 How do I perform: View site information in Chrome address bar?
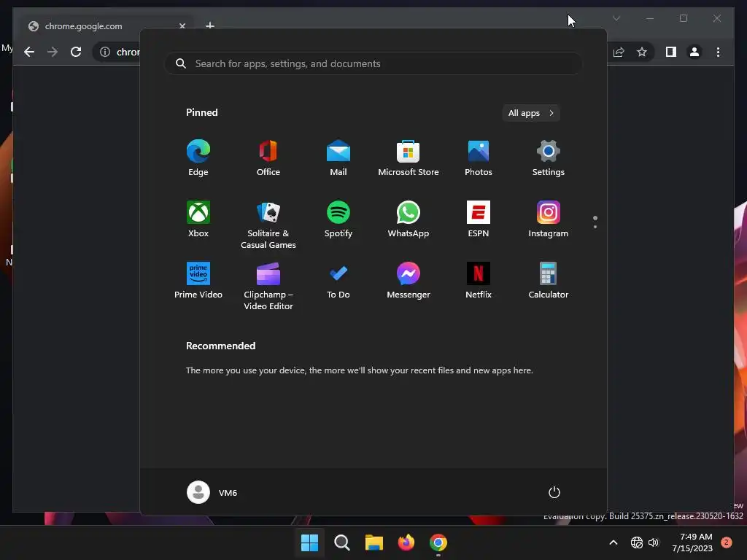[x=105, y=52]
